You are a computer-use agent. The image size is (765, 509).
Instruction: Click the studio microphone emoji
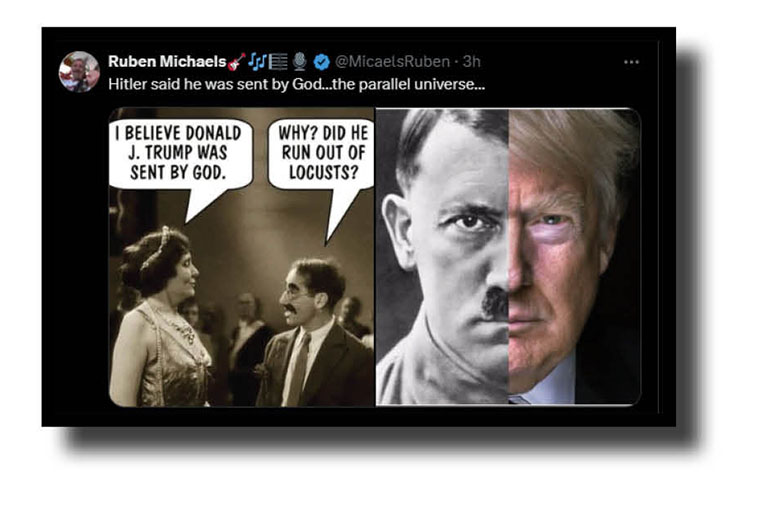tap(300, 61)
